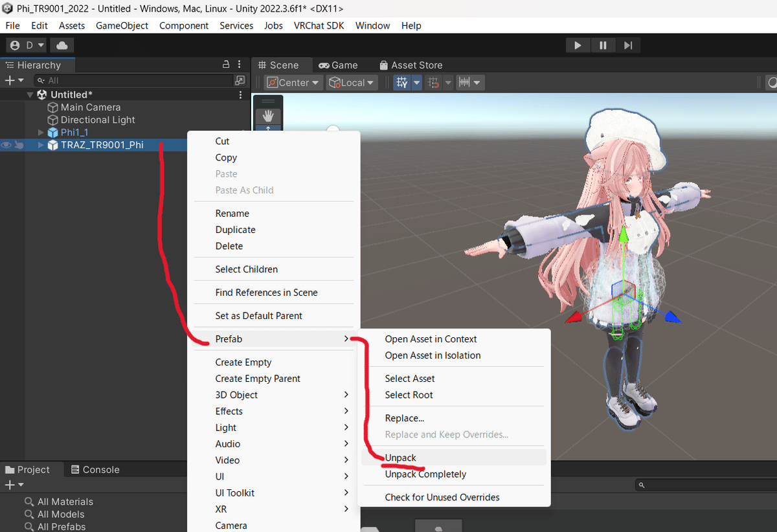Open the Asset Store tab
Screen dimensions: 777x532
[411, 65]
